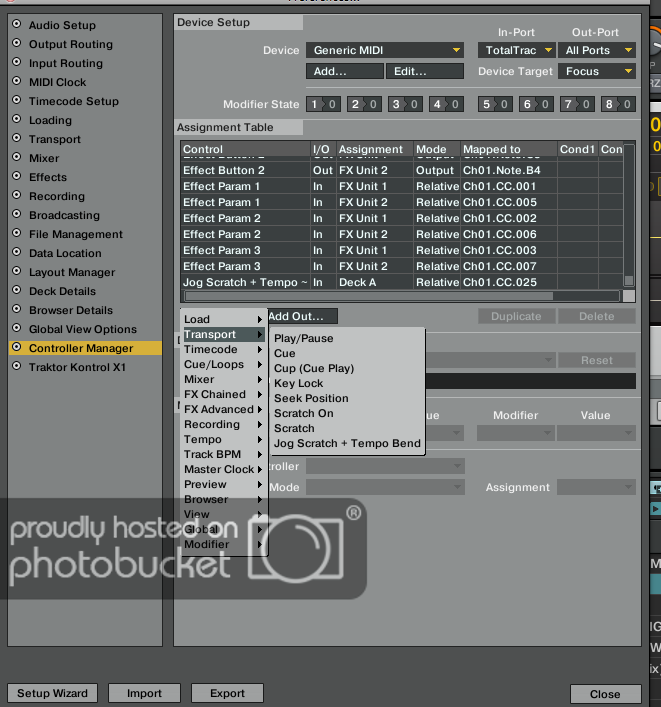Click Modifier State 4 indicator
Screen dimensions: 661x707
446,104
